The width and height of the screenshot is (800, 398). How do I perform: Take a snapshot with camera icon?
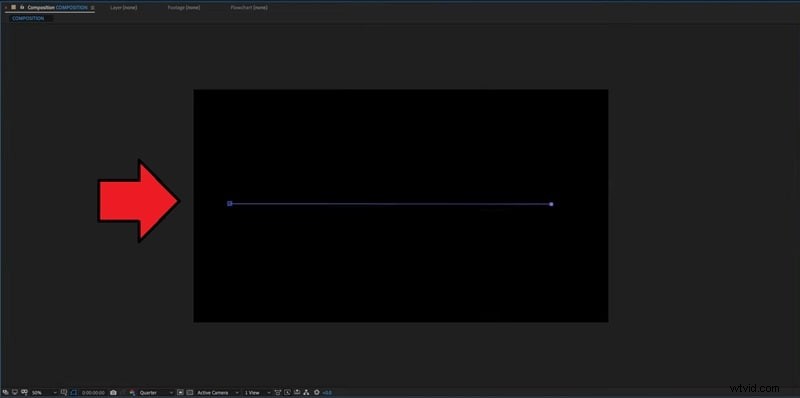point(113,392)
